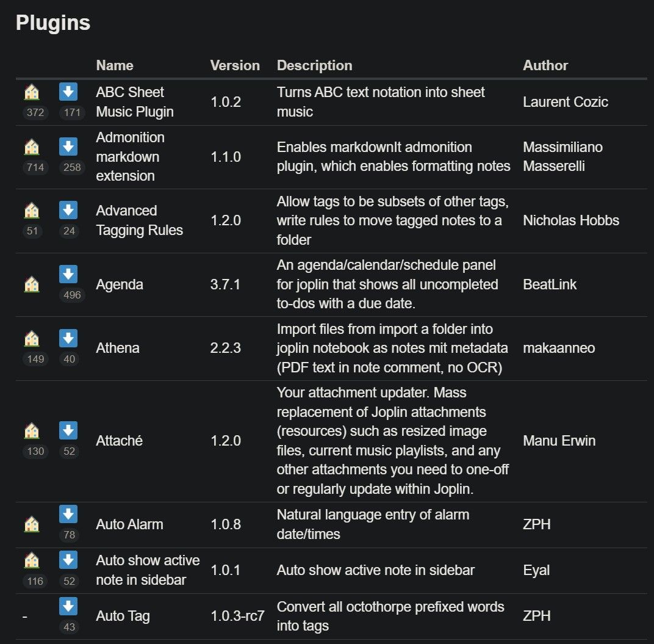This screenshot has width=654, height=644.
Task: Click the Author column header
Action: (545, 65)
